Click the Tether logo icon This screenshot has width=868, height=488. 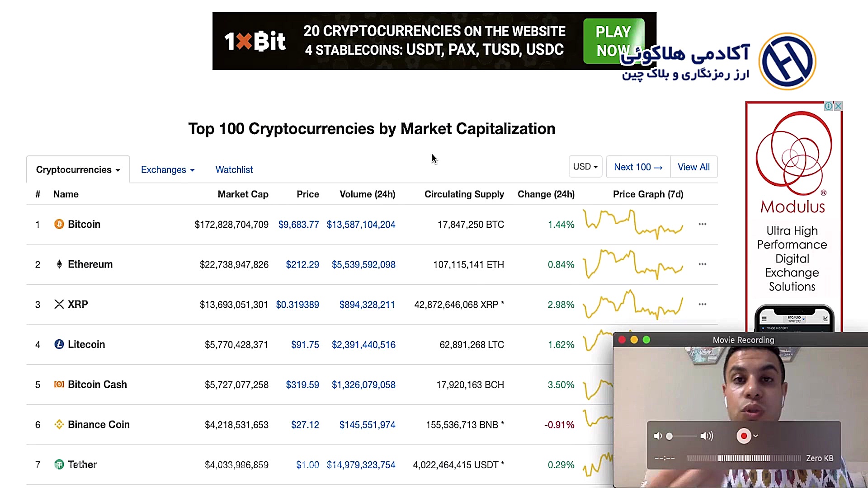59,465
